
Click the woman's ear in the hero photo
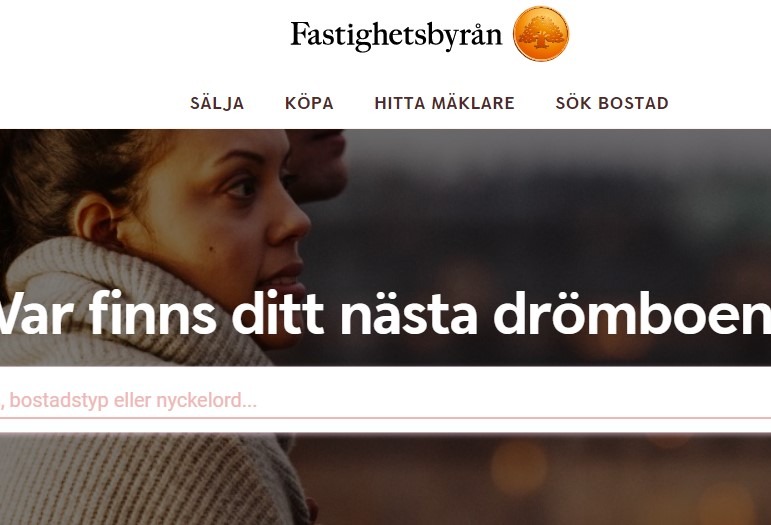pyautogui.click(x=97, y=220)
